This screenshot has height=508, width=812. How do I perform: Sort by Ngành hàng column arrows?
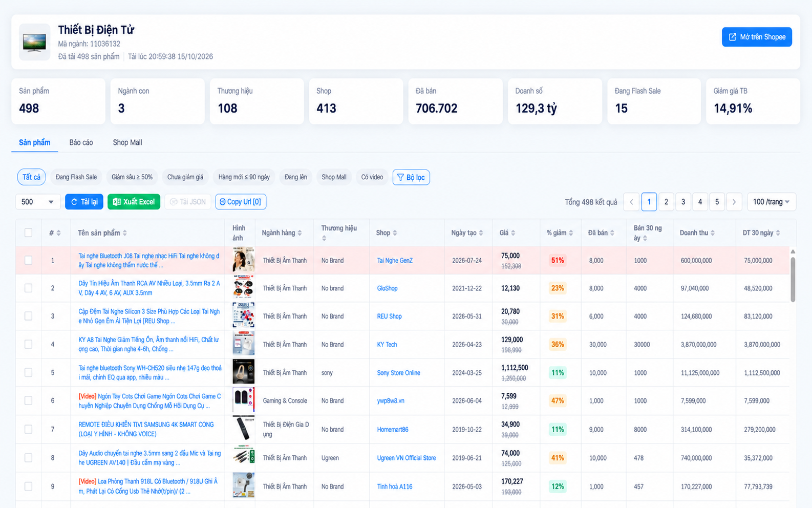pos(300,233)
